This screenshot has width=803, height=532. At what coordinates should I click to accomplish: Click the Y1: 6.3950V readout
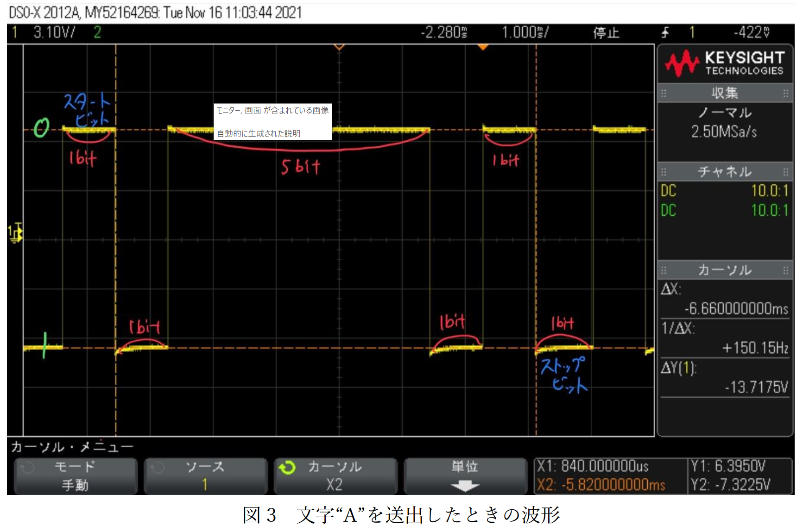click(728, 466)
